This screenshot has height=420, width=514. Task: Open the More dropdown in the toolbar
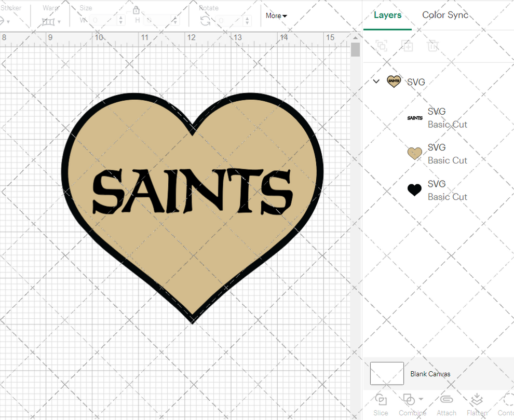276,16
